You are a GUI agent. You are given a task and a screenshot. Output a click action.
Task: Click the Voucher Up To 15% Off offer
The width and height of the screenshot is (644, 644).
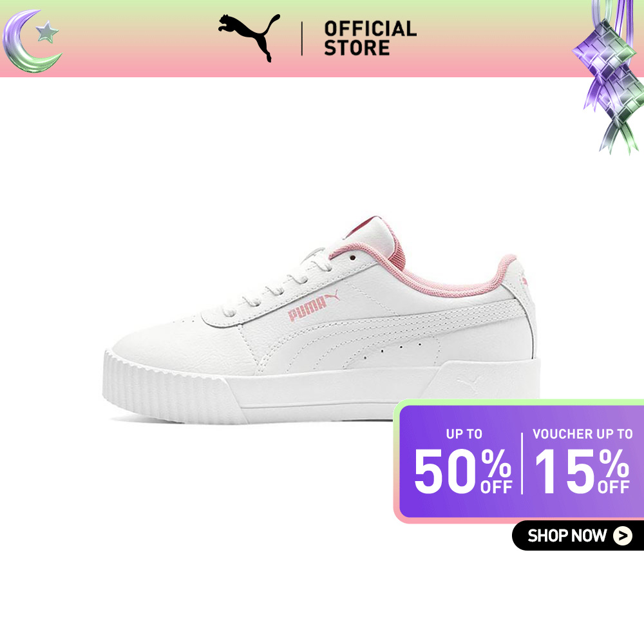582,462
